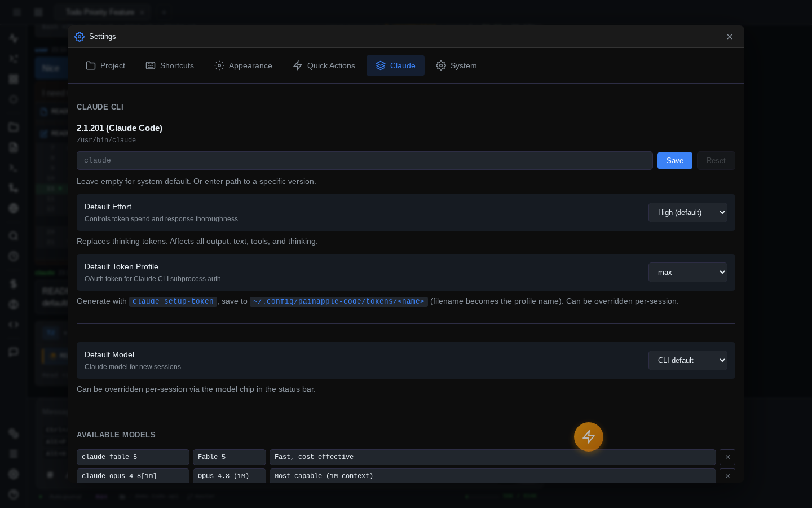Open the Appearance tab
Viewport: 812px width, 508px height.
pyautogui.click(x=243, y=65)
